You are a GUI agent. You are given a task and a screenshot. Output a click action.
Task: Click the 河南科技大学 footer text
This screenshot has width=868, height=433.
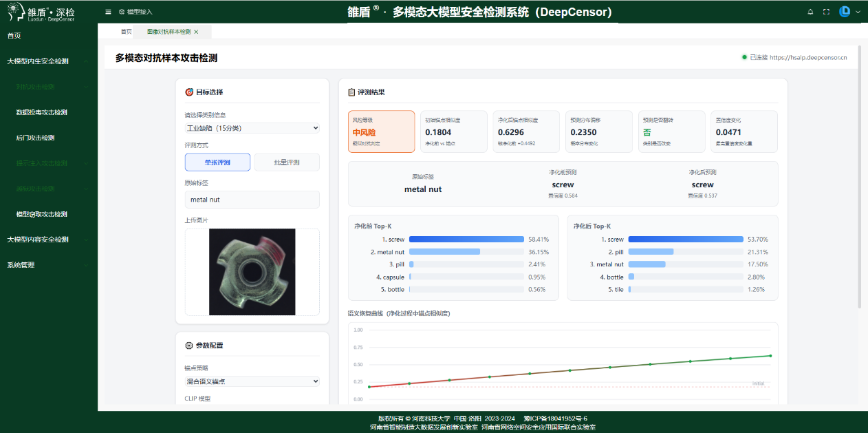point(431,418)
